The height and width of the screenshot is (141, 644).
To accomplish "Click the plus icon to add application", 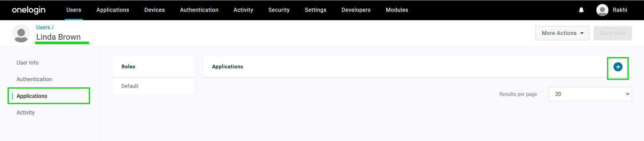I will click(x=618, y=67).
